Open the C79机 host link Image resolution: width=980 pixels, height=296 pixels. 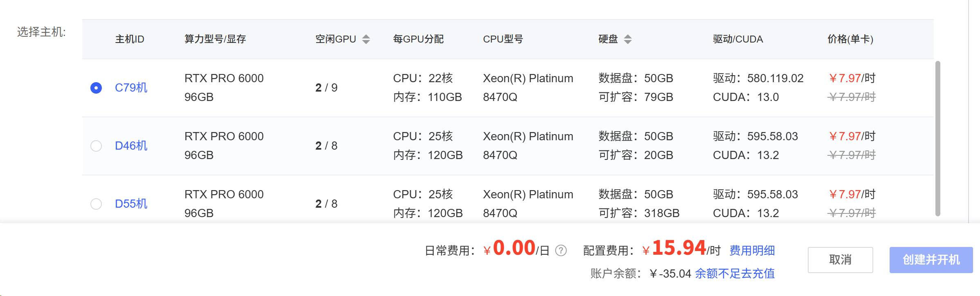(x=131, y=87)
